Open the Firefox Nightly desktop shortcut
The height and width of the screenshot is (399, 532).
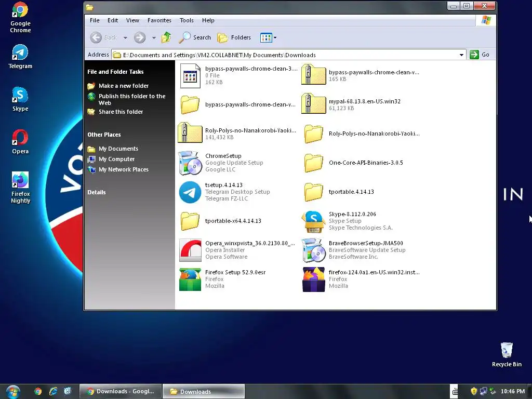tap(20, 188)
